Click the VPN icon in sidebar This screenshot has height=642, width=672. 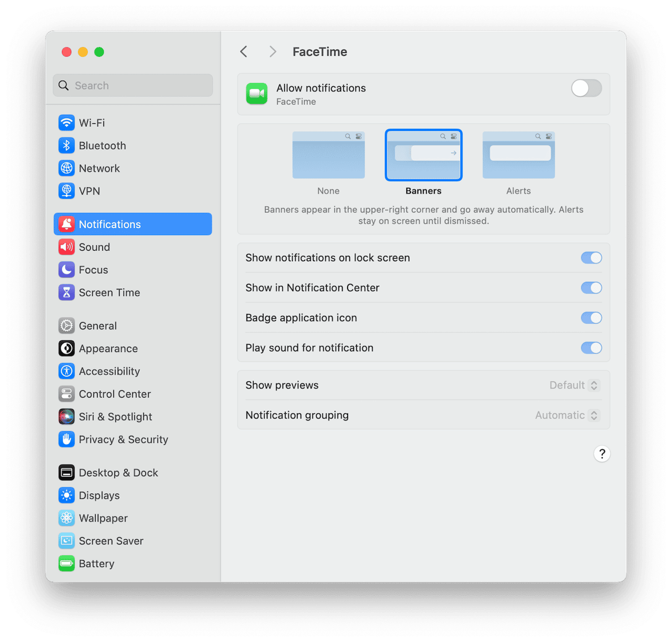(66, 191)
